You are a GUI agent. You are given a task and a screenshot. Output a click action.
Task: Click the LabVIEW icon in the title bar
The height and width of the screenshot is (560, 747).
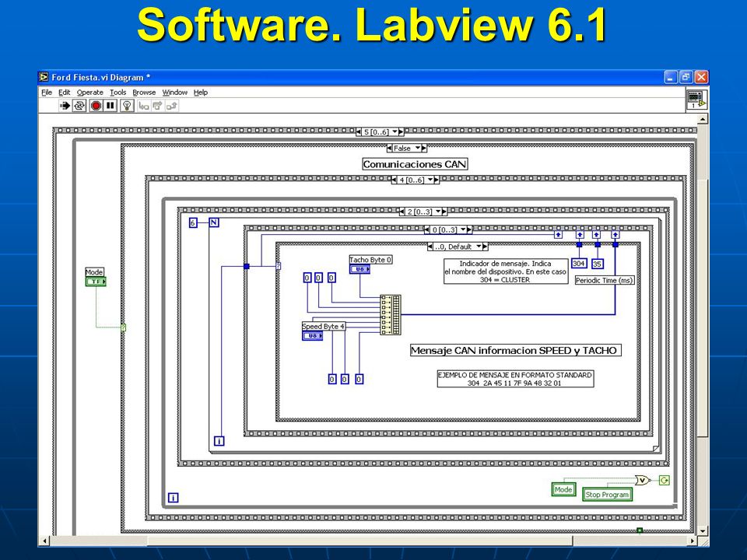point(44,77)
